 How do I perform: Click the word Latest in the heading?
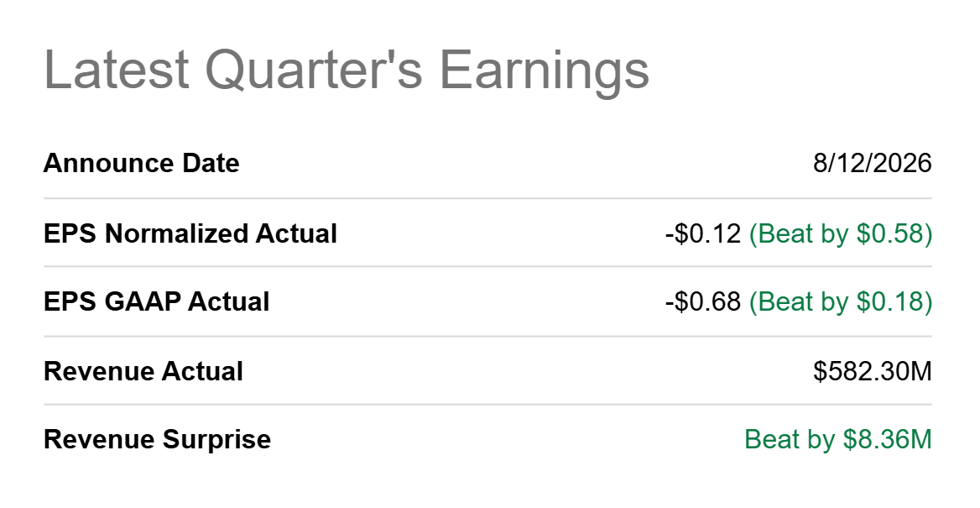[x=117, y=70]
